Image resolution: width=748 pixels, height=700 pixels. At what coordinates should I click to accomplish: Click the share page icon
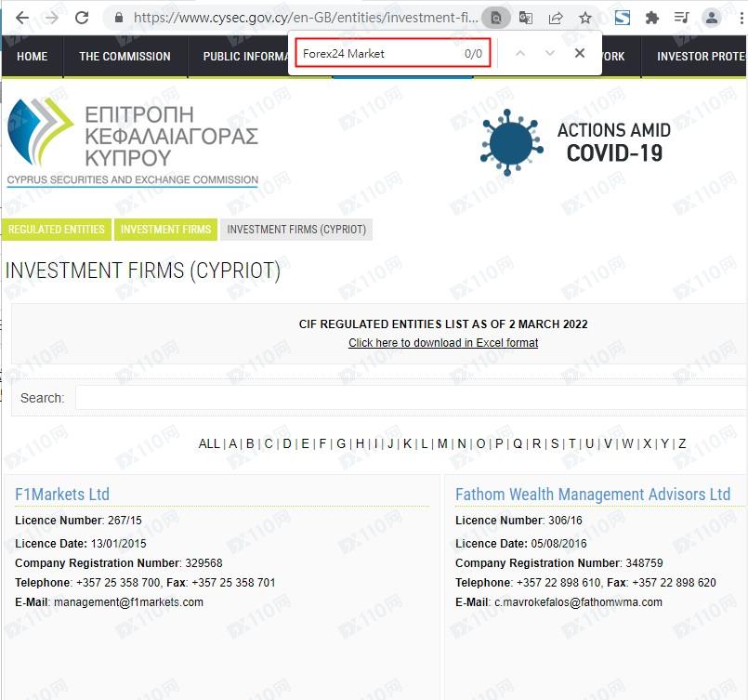(x=556, y=18)
